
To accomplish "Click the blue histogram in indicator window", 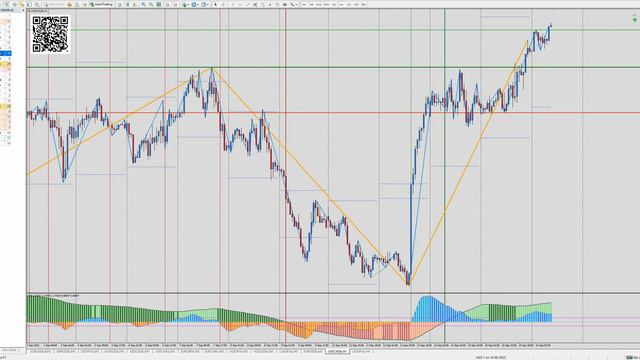I will coord(435,309).
